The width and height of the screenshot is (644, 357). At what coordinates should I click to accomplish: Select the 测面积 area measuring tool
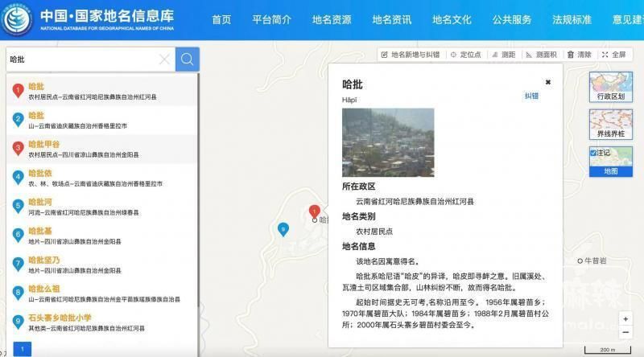pos(541,55)
